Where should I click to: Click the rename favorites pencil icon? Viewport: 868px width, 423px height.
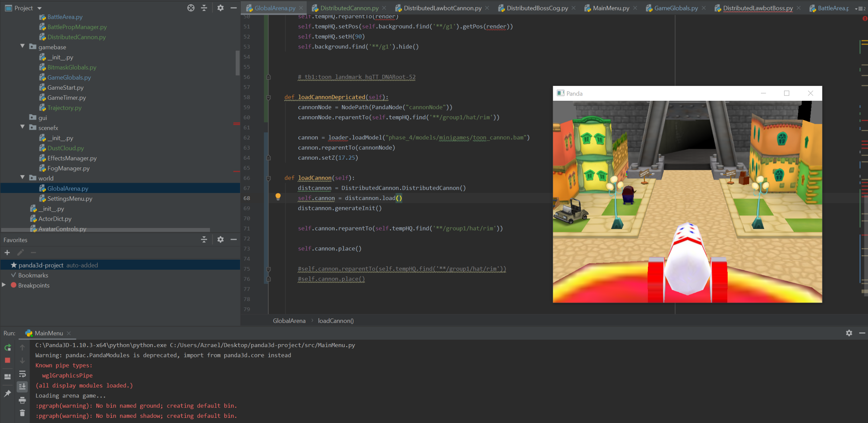(x=20, y=253)
